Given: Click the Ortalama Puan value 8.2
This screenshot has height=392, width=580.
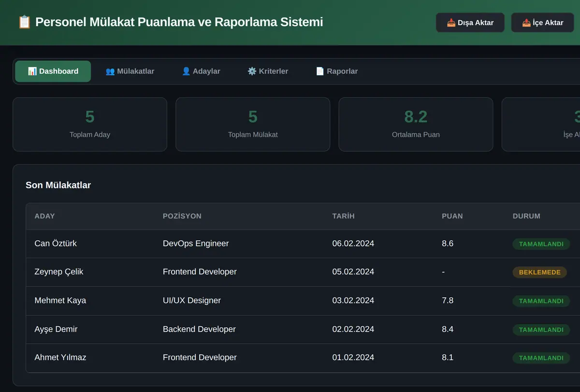Looking at the screenshot, I should 416,116.
